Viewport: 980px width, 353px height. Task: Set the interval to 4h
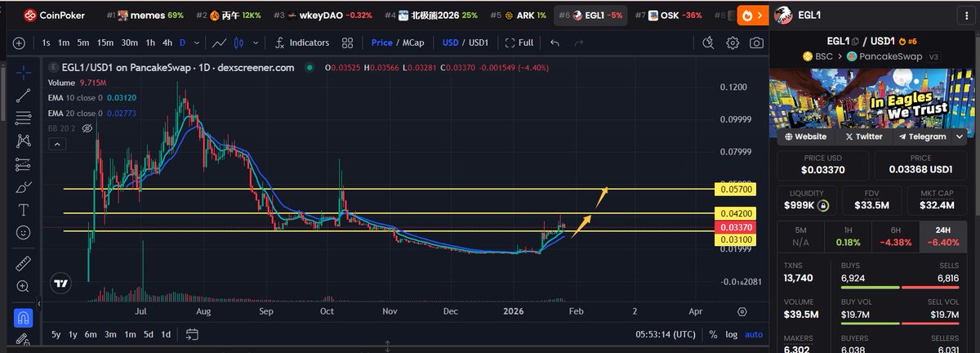pos(167,42)
